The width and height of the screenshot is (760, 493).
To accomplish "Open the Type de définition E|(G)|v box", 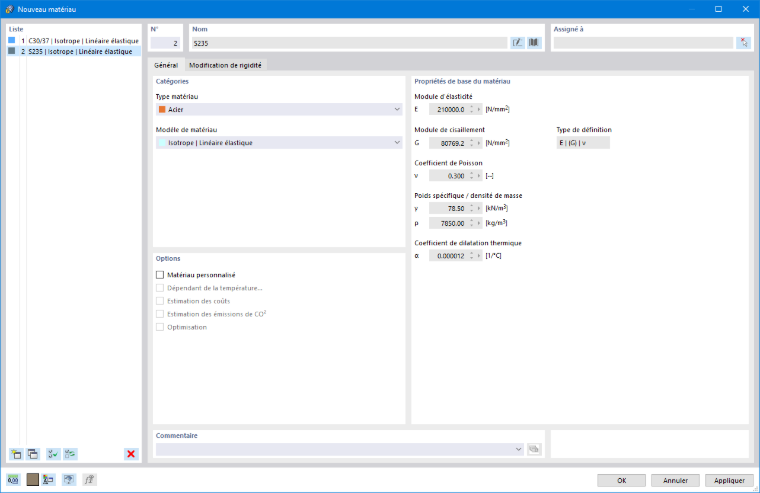I will pyautogui.click(x=583, y=143).
